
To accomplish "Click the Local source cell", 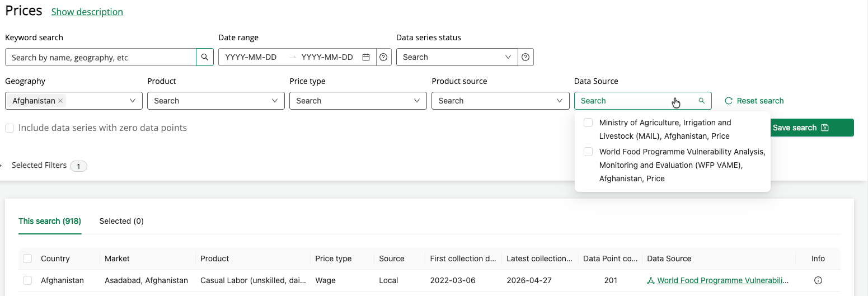I will [388, 280].
